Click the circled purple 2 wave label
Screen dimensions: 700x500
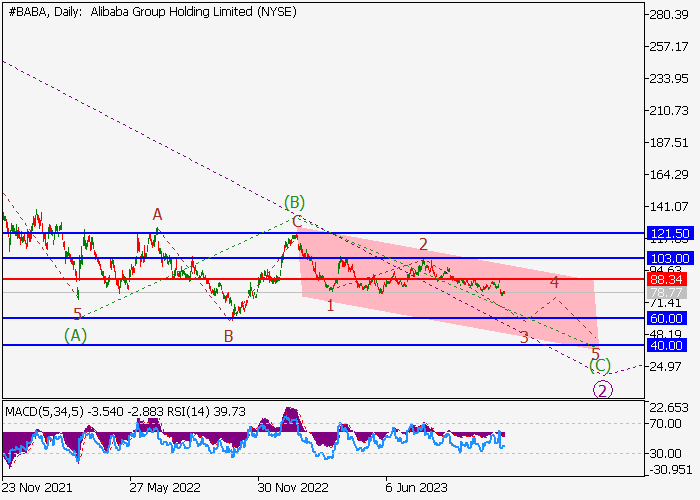pos(603,391)
